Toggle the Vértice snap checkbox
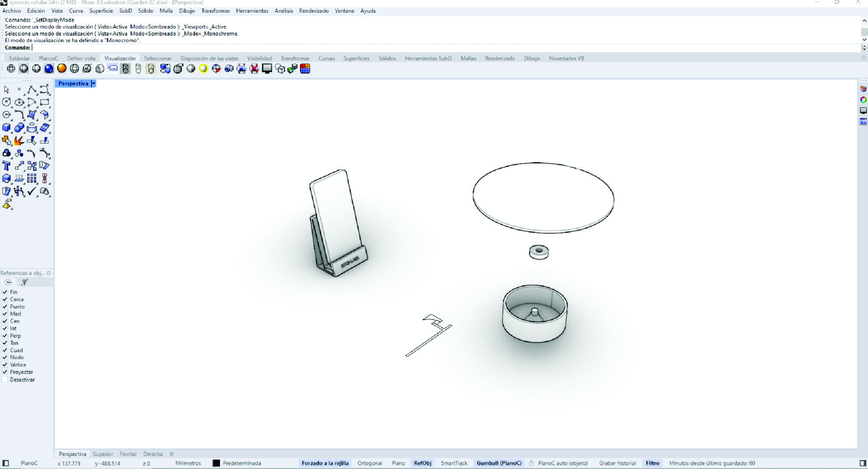Image resolution: width=868 pixels, height=469 pixels. [x=5, y=365]
